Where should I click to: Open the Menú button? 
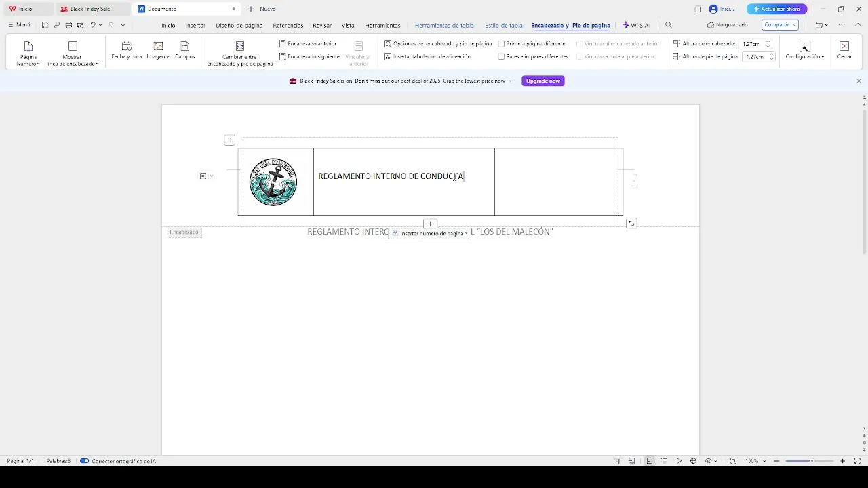[20, 25]
